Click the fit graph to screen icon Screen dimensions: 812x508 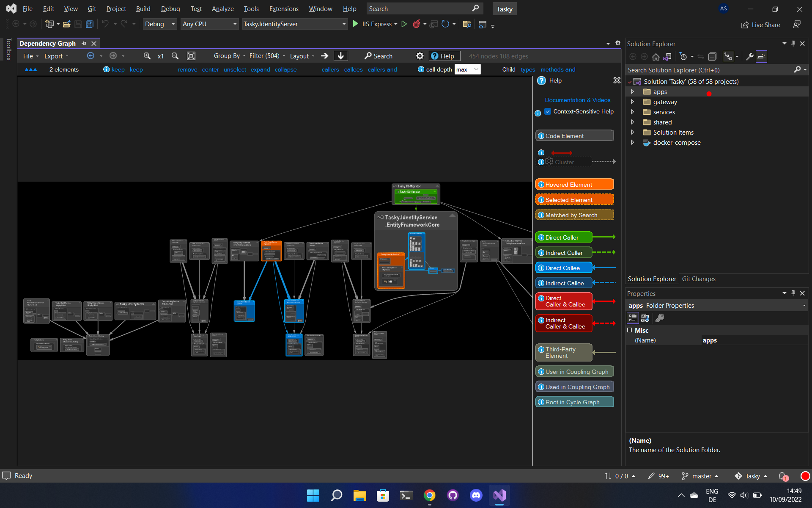191,56
